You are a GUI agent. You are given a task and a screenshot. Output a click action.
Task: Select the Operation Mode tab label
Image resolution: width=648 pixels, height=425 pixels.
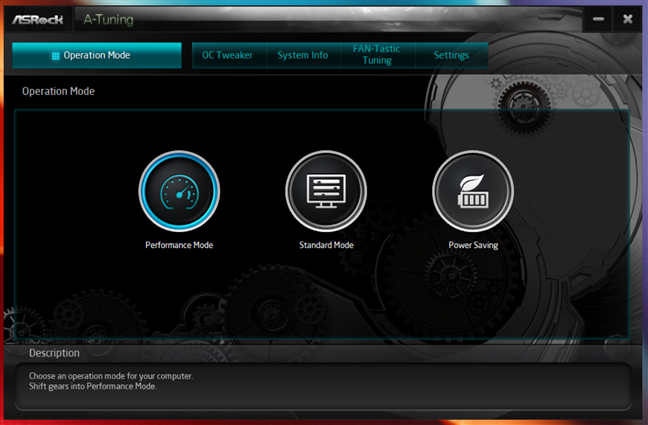coord(96,56)
